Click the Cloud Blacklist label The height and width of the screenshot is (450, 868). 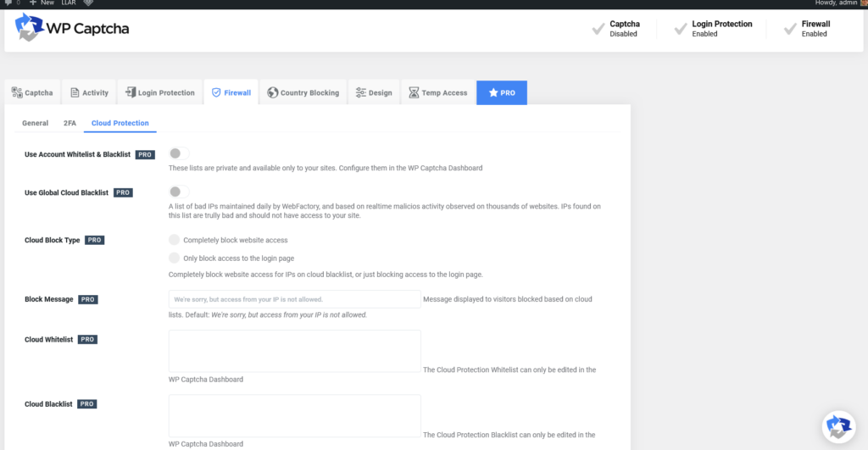tap(48, 404)
